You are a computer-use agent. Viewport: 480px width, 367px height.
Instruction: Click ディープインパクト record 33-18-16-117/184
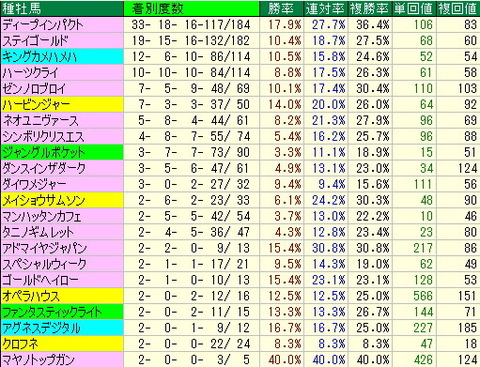(x=191, y=25)
